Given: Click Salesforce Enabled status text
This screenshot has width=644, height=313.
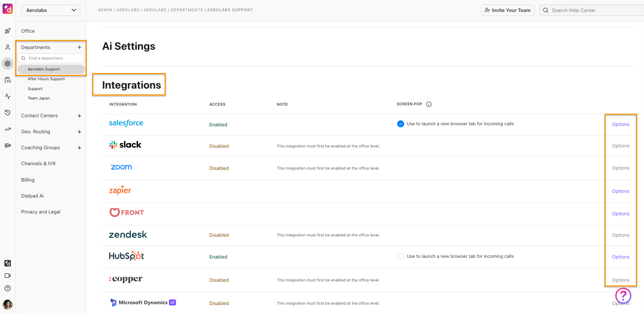Looking at the screenshot, I should click(218, 125).
